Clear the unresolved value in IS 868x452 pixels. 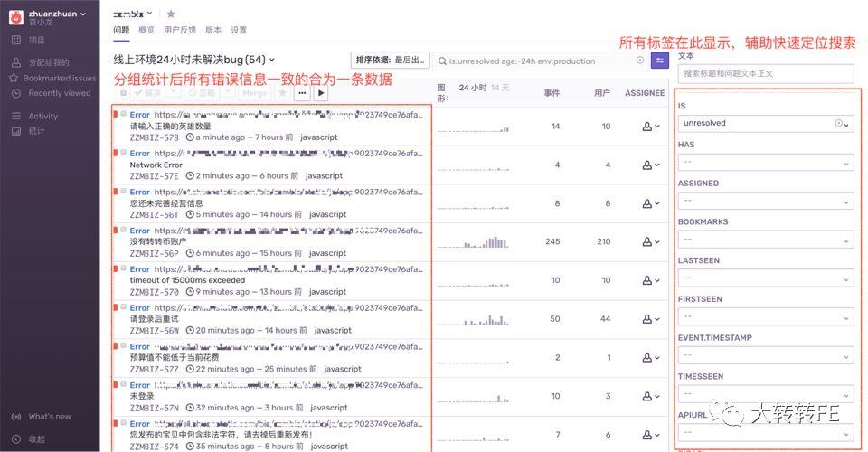(x=838, y=123)
